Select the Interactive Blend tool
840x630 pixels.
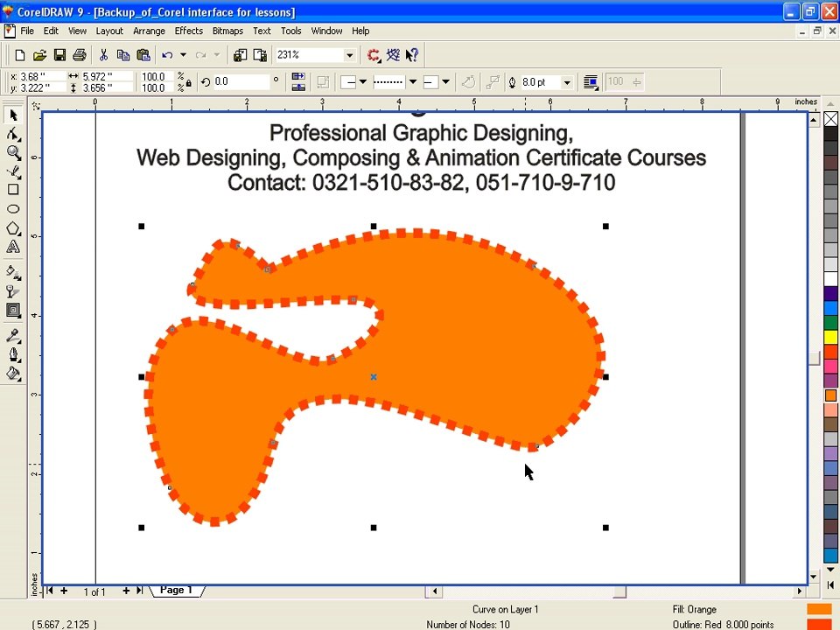tap(13, 310)
